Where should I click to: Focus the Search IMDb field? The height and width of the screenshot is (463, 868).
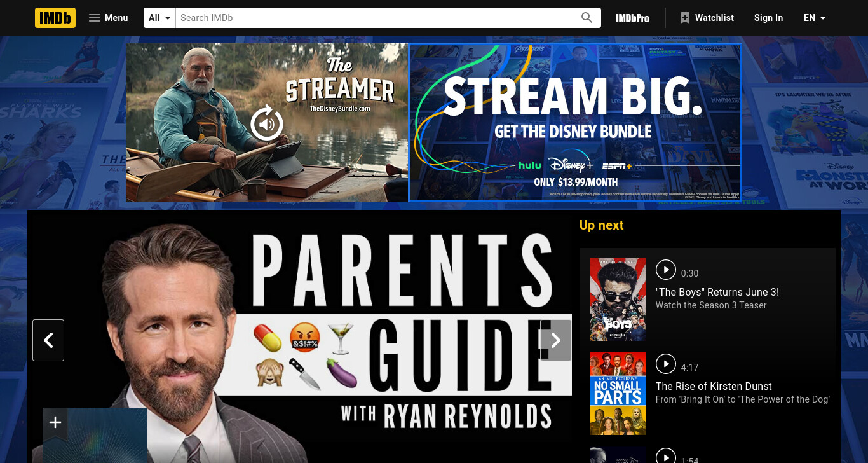pos(376,18)
